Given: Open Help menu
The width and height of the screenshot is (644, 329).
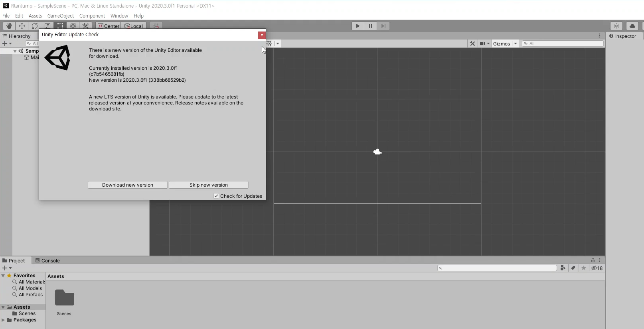Looking at the screenshot, I should pyautogui.click(x=138, y=16).
